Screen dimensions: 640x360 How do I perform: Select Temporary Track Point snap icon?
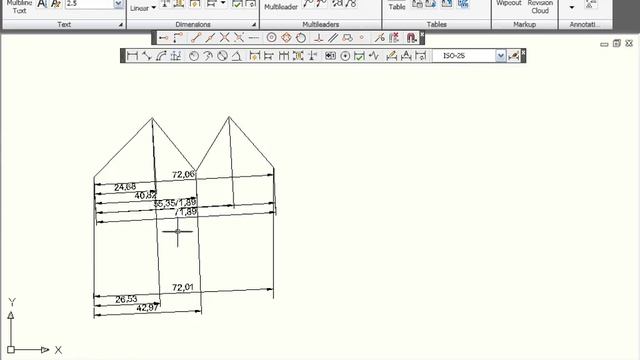[164, 38]
